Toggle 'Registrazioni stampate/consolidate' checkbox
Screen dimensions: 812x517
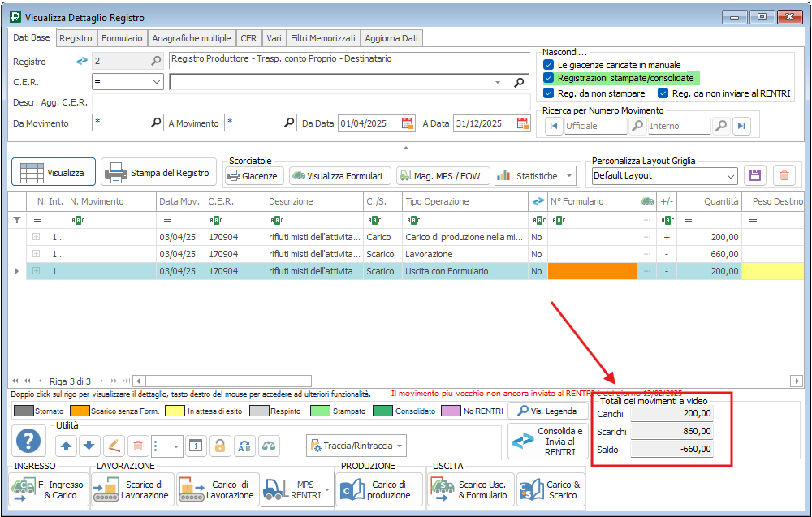549,78
